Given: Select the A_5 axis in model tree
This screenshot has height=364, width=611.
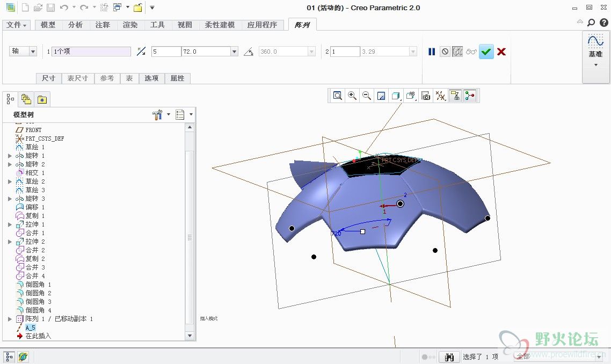Looking at the screenshot, I should (31, 327).
